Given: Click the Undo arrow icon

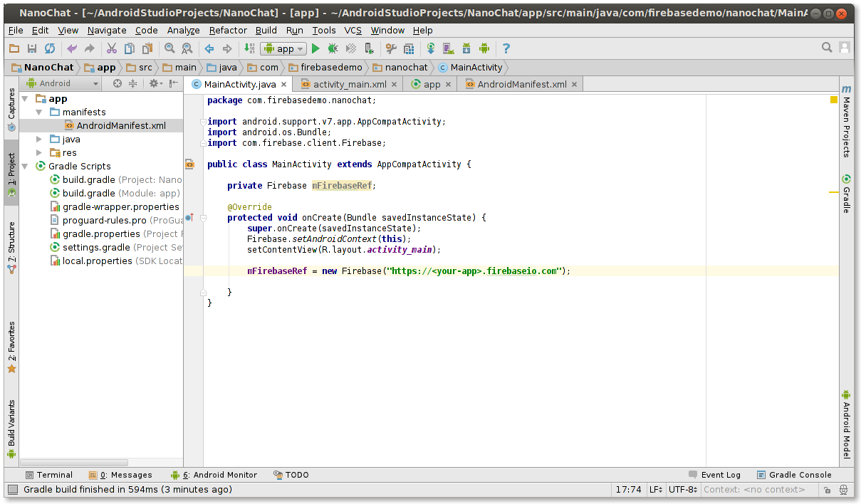Looking at the screenshot, I should coord(71,48).
